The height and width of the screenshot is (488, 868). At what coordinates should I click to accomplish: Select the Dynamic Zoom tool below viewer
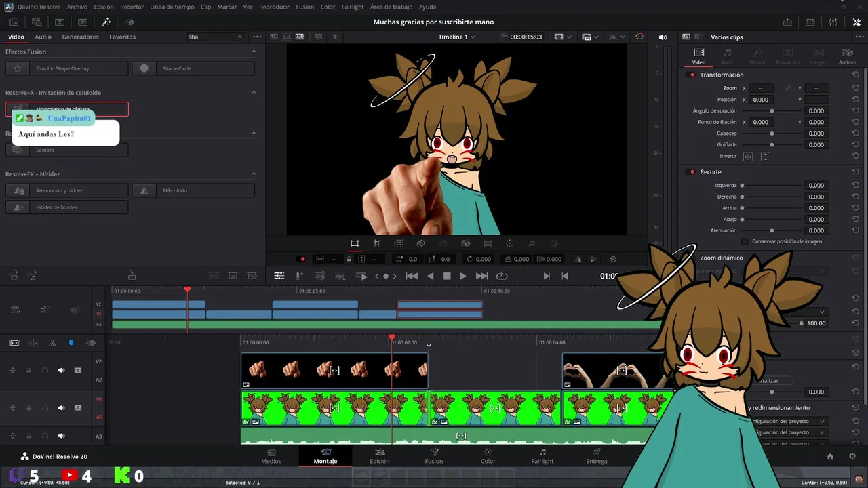pyautogui.click(x=399, y=243)
